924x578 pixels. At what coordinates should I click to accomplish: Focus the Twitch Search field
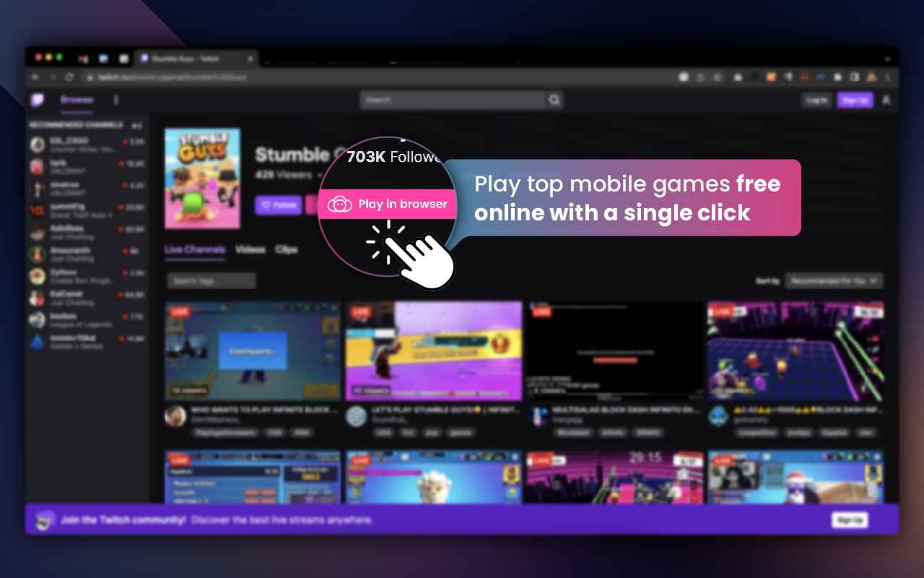(x=453, y=100)
